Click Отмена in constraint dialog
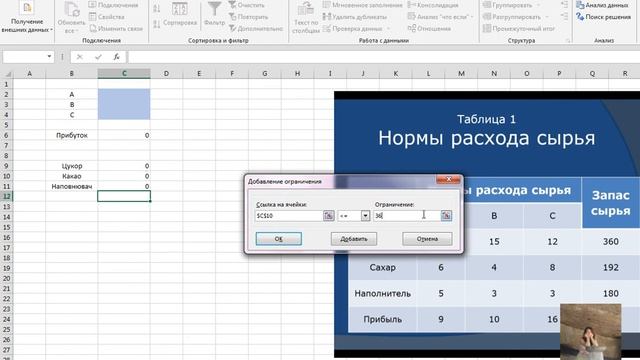 click(427, 239)
